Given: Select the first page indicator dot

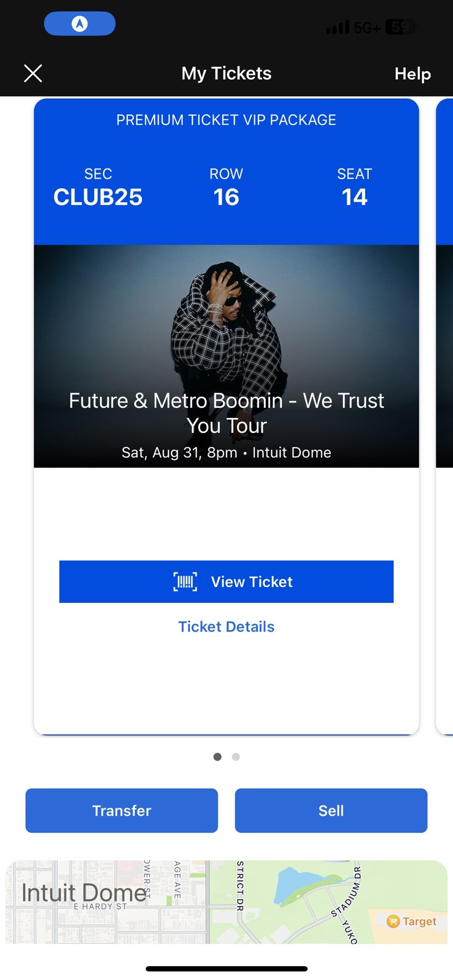Looking at the screenshot, I should pyautogui.click(x=218, y=756).
